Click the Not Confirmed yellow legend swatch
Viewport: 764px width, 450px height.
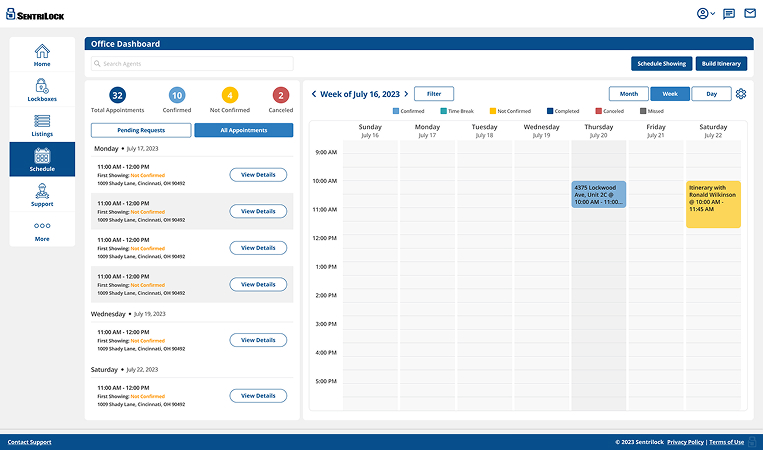click(x=492, y=111)
